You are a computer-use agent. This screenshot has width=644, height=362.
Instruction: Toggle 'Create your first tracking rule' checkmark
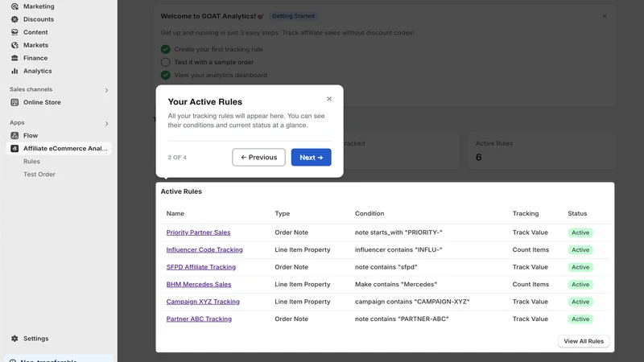[x=166, y=49]
